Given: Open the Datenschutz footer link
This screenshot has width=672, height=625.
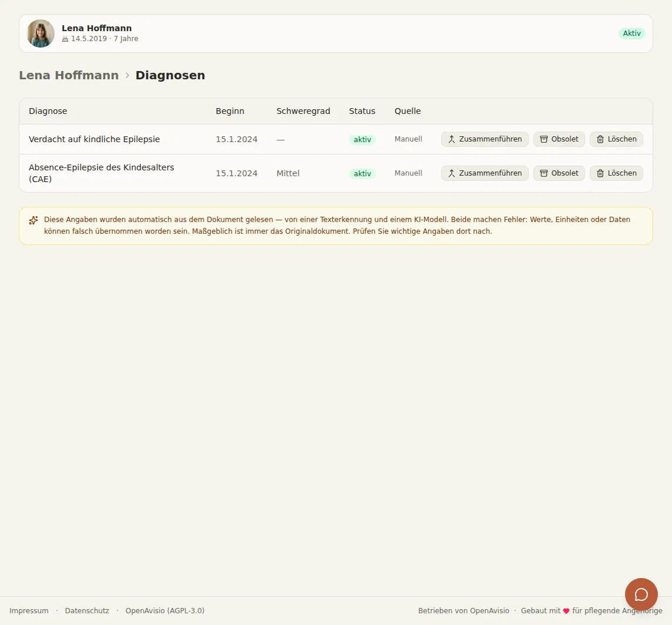Looking at the screenshot, I should point(87,610).
